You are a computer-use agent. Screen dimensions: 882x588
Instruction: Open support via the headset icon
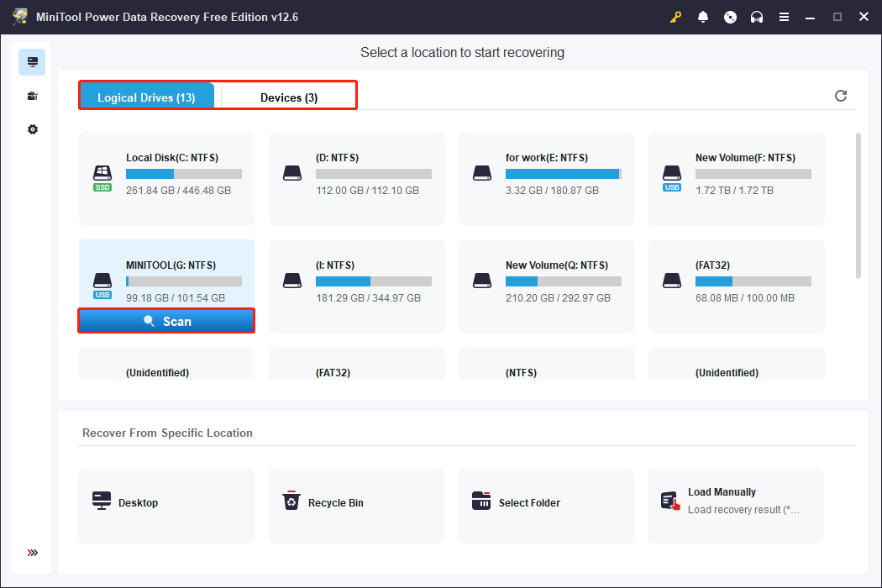coord(757,16)
